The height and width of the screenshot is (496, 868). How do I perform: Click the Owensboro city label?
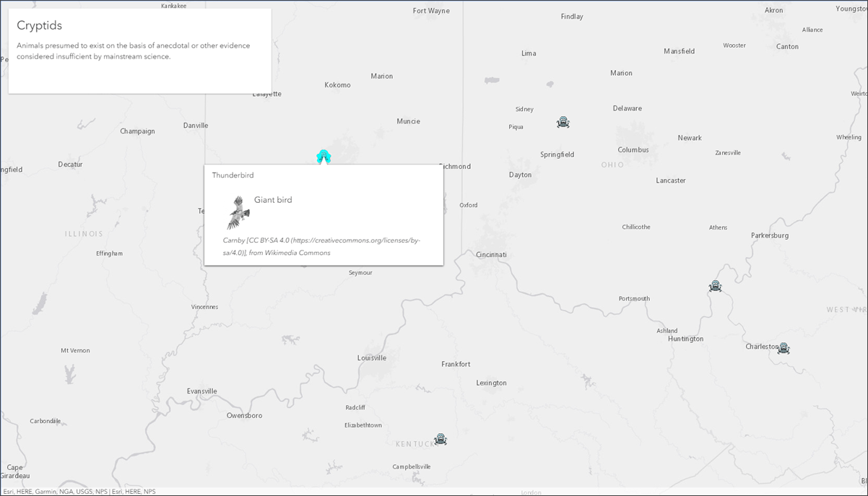[244, 415]
